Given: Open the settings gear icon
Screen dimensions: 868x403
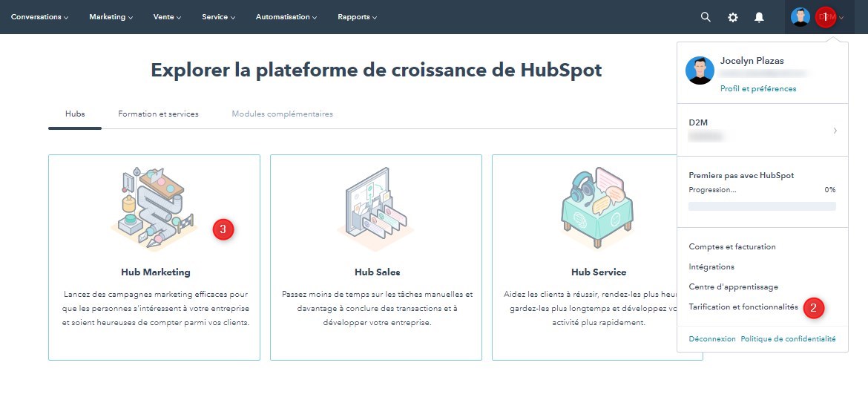Looking at the screenshot, I should click(733, 17).
